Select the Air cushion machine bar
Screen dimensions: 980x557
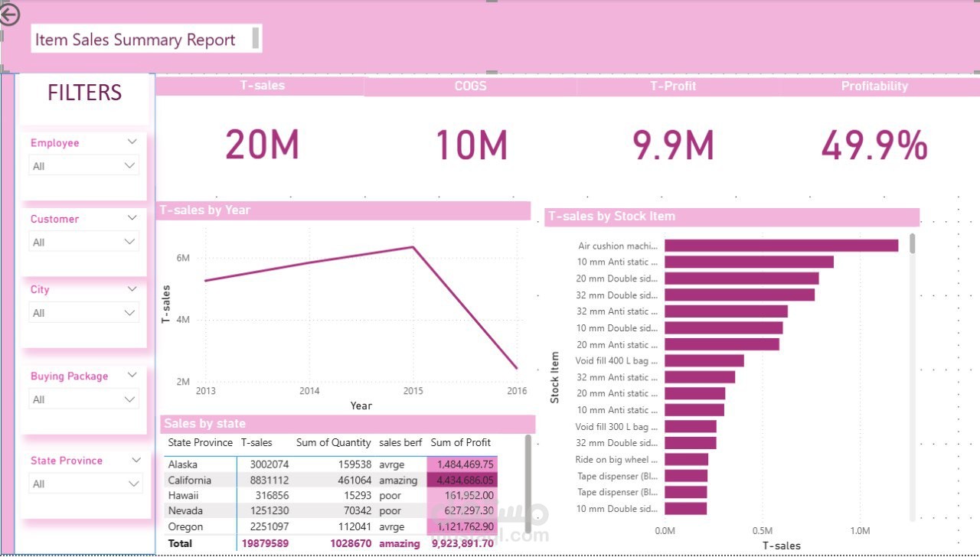click(x=781, y=245)
